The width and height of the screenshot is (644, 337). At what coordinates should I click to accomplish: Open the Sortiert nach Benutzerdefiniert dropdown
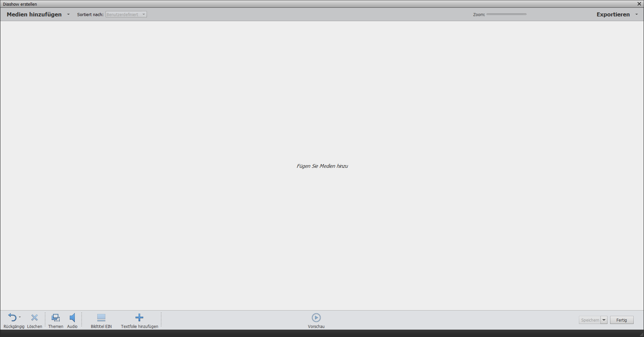tap(126, 14)
